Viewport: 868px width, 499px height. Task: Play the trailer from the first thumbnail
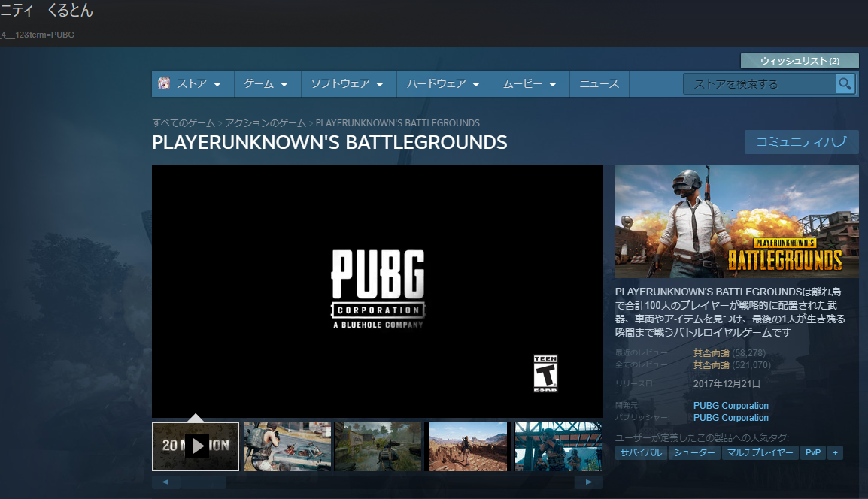[x=196, y=446]
